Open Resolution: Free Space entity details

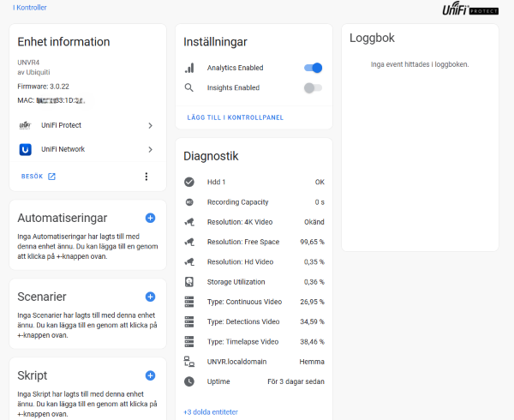pyautogui.click(x=254, y=242)
